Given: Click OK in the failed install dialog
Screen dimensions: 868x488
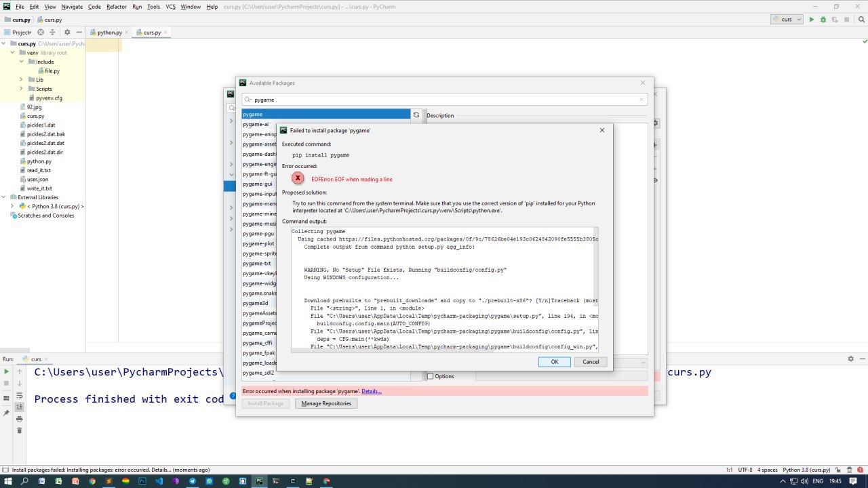Looking at the screenshot, I should [554, 362].
